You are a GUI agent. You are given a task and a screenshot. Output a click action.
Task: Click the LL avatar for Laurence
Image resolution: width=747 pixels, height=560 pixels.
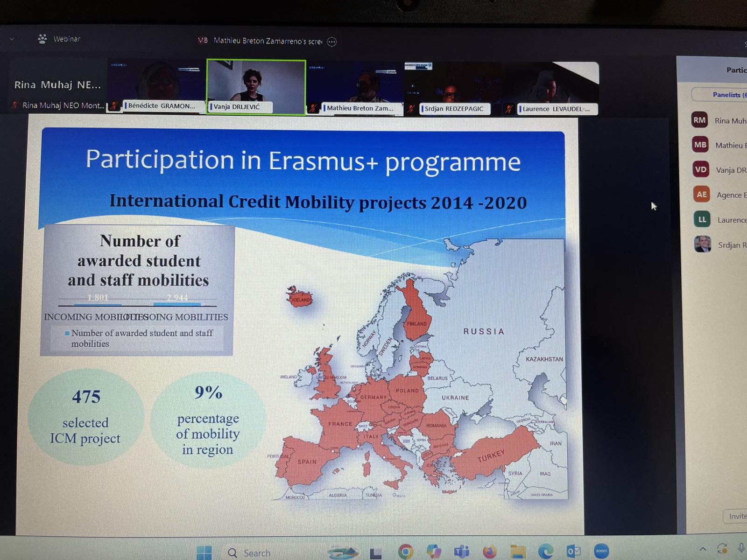(x=702, y=219)
